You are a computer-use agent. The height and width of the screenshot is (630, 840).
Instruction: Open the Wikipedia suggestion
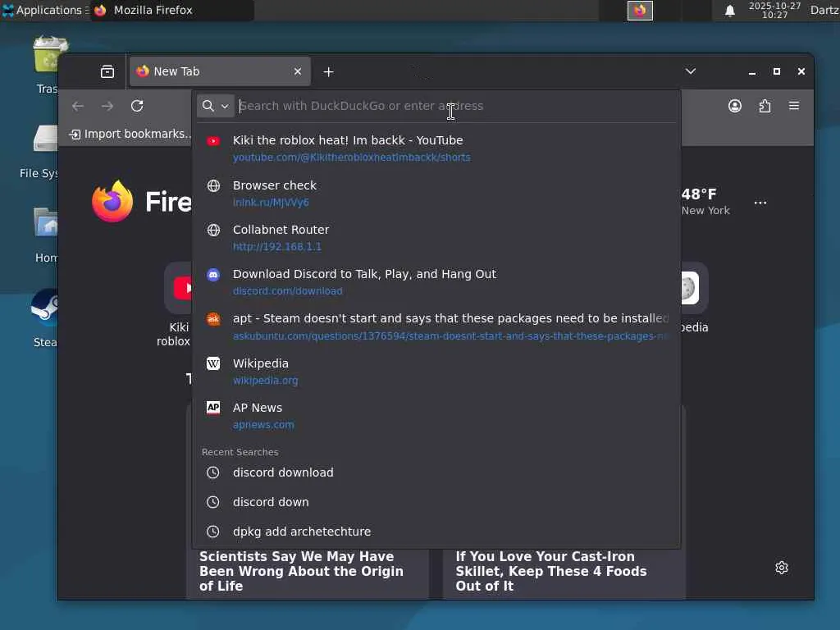[436, 372]
